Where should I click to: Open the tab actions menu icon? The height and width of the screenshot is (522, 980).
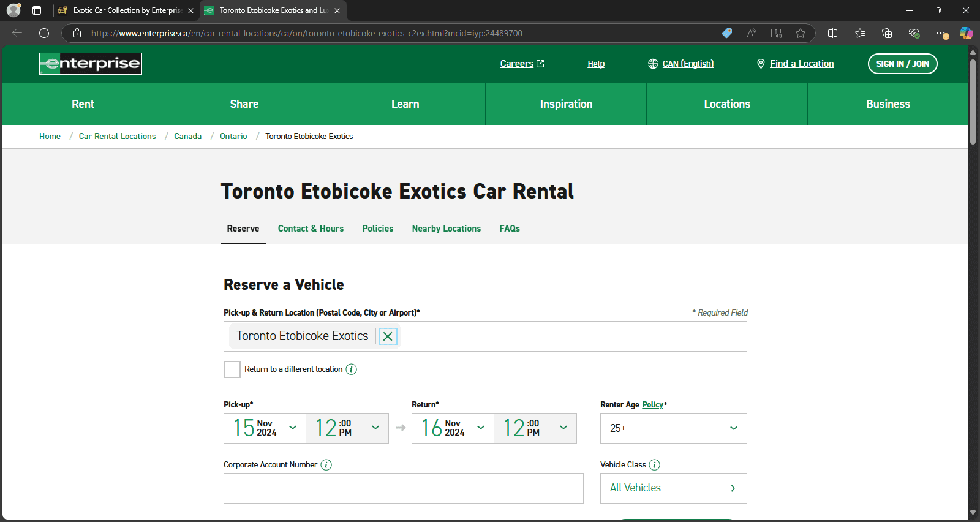[x=37, y=10]
